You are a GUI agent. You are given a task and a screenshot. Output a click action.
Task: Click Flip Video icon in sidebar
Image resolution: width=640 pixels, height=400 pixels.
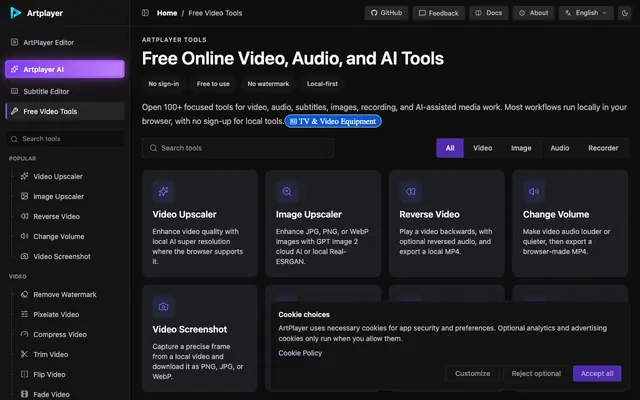click(x=24, y=374)
